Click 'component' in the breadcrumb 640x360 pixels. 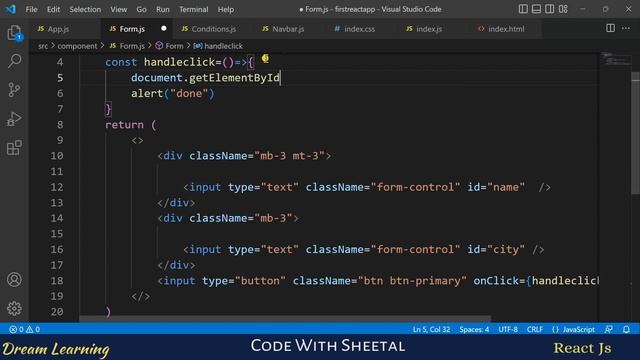[x=77, y=46]
